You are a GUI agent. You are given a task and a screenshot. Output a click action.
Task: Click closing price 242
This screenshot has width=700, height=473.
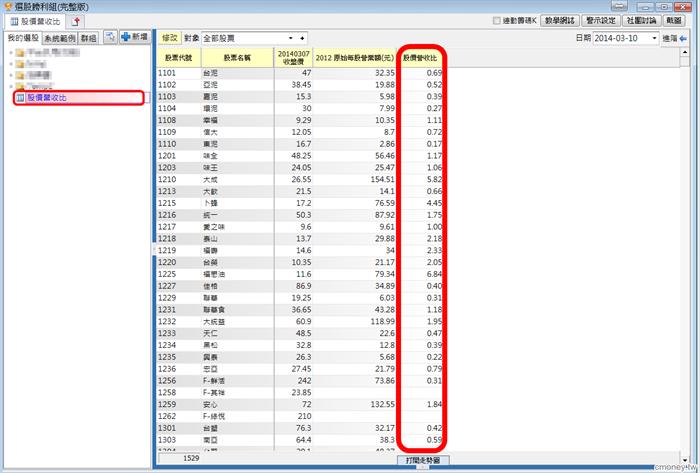click(x=304, y=381)
